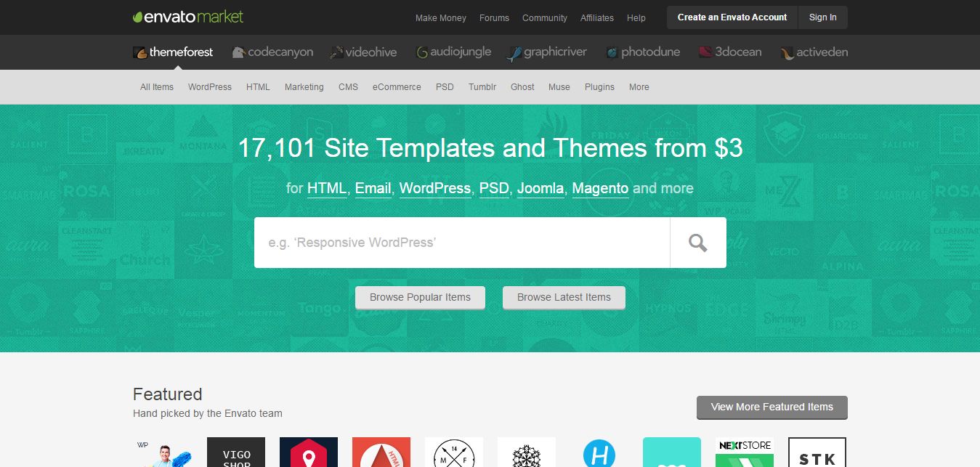Viewport: 980px width, 467px height.
Task: Open the AudioJungle marketplace
Action: coord(453,52)
